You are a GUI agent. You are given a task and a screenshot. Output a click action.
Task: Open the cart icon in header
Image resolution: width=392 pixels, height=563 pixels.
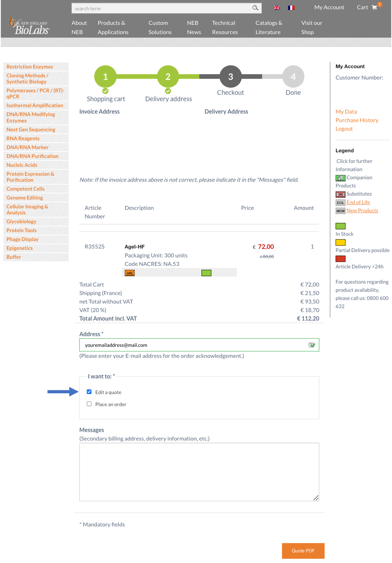click(374, 7)
